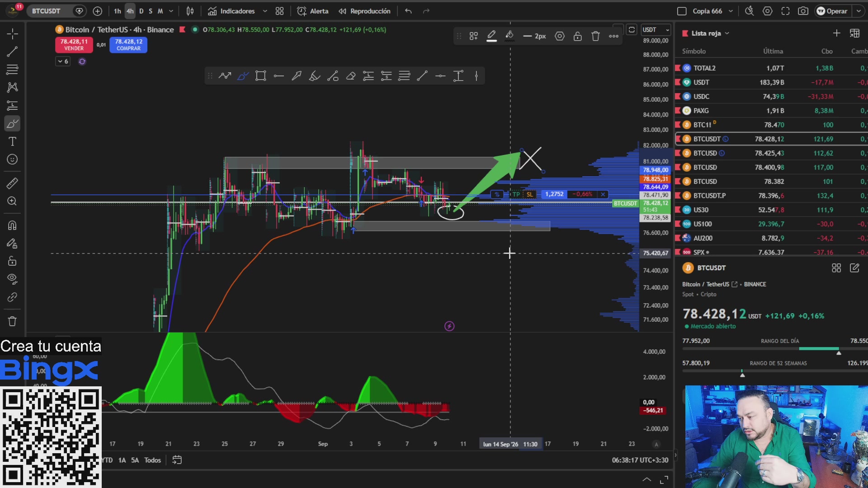This screenshot has height=488, width=868.
Task: Expand the Copia 666 layout menu
Action: pyautogui.click(x=731, y=11)
